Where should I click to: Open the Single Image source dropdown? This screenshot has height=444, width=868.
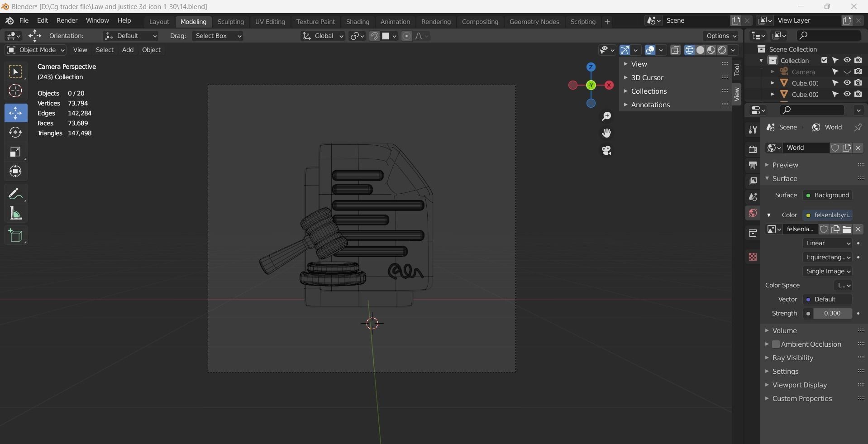(827, 272)
